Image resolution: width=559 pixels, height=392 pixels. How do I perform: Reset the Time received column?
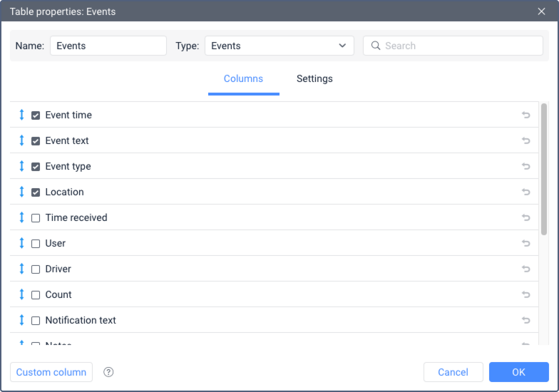(525, 217)
